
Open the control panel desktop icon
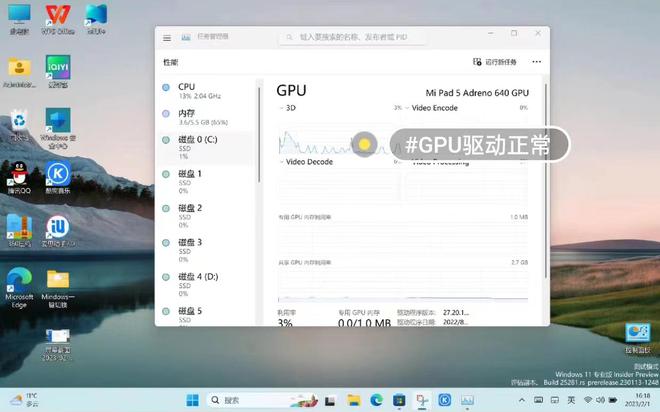[x=638, y=338]
